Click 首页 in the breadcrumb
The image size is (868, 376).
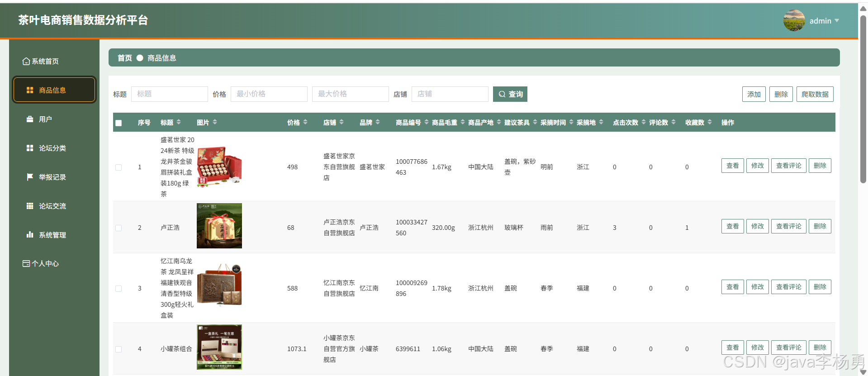click(x=125, y=58)
